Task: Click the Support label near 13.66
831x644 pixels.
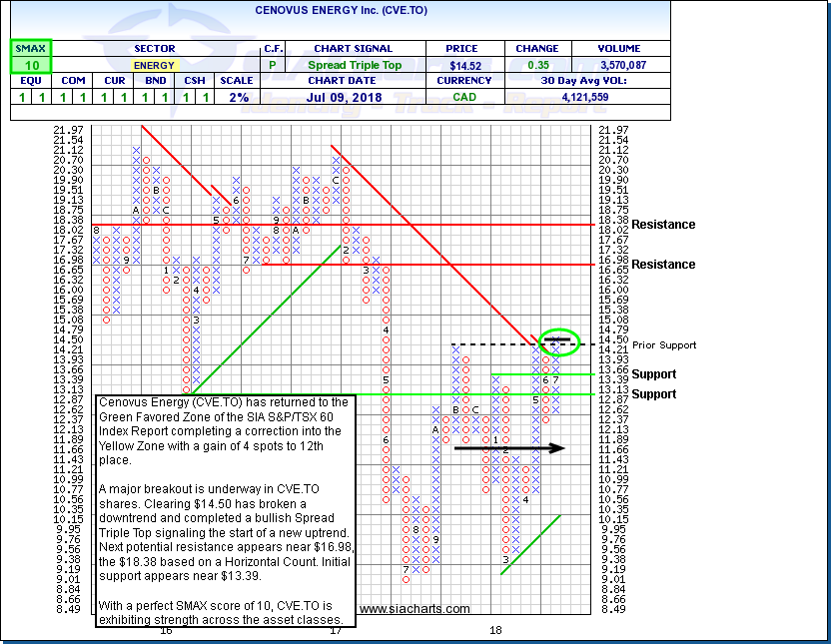Action: click(x=653, y=374)
